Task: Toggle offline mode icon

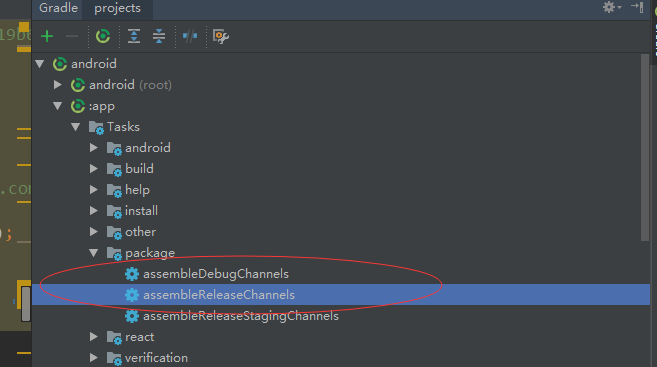Action: coord(190,36)
